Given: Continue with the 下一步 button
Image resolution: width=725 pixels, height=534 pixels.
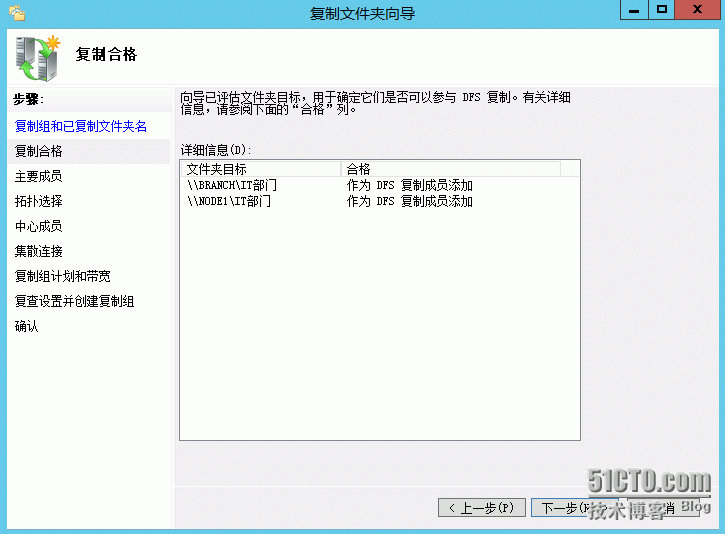Looking at the screenshot, I should coord(575,508).
